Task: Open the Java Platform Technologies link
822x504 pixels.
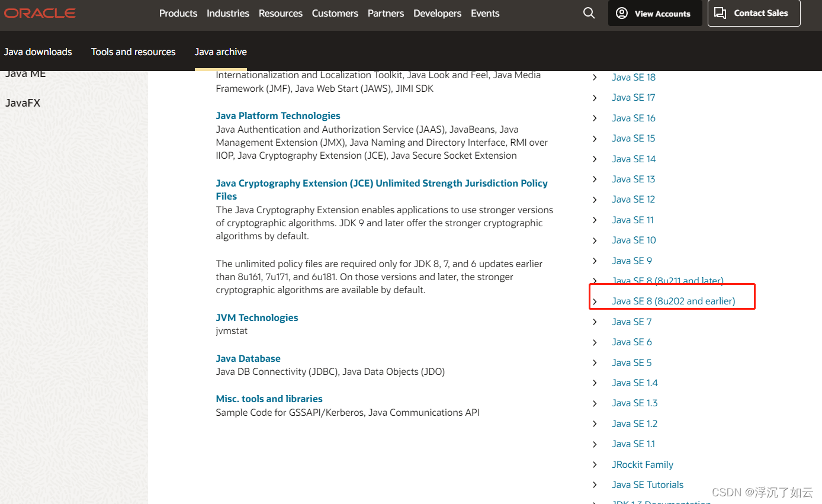Action: (278, 115)
